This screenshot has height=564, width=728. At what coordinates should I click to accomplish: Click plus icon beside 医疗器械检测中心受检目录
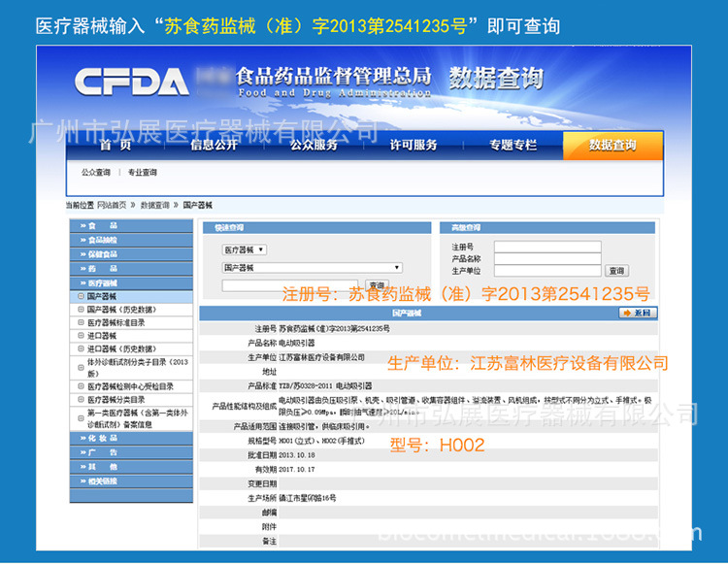81,386
